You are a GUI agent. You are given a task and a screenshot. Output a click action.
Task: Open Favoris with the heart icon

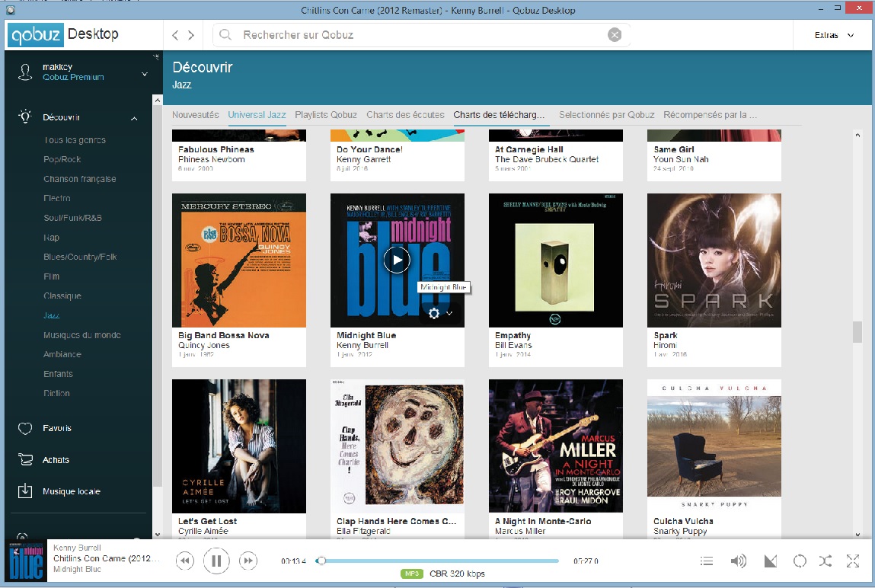(25, 429)
